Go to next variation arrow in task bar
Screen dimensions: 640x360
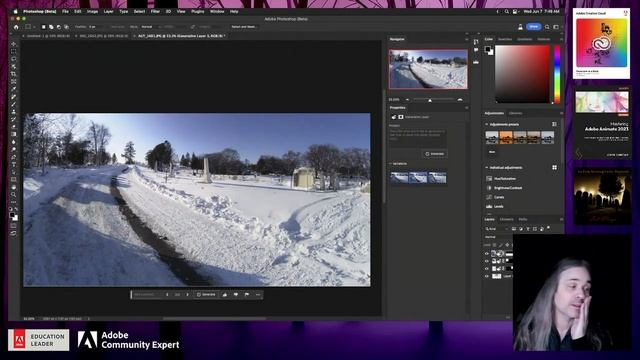187,294
